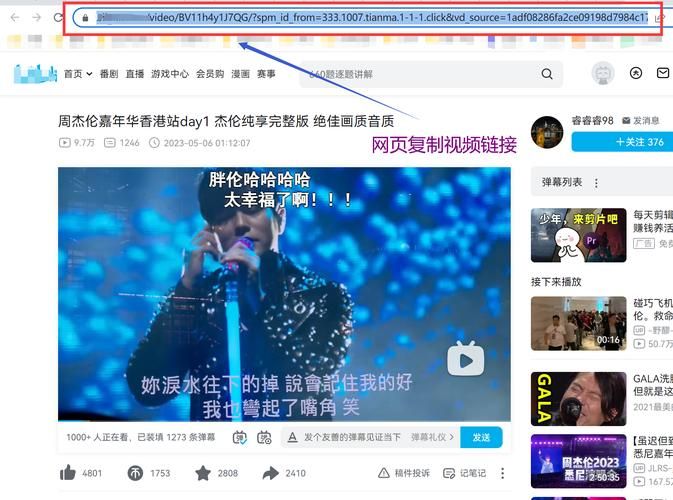Open the 大会员 icon in header
673x500 pixels.
[x=636, y=73]
